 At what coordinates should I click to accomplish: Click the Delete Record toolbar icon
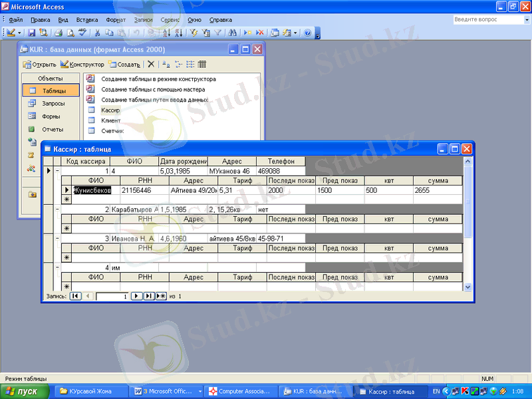pyautogui.click(x=260, y=32)
